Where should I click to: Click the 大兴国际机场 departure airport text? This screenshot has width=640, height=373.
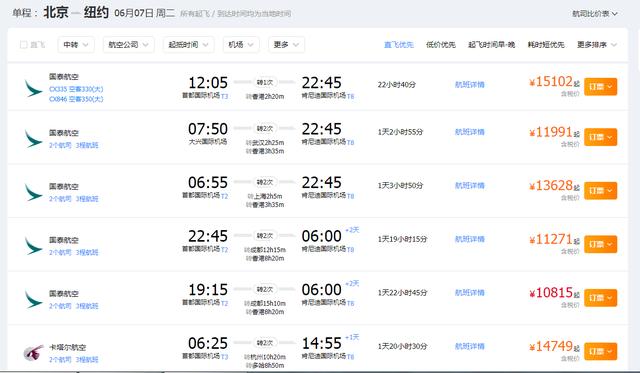[x=208, y=142]
